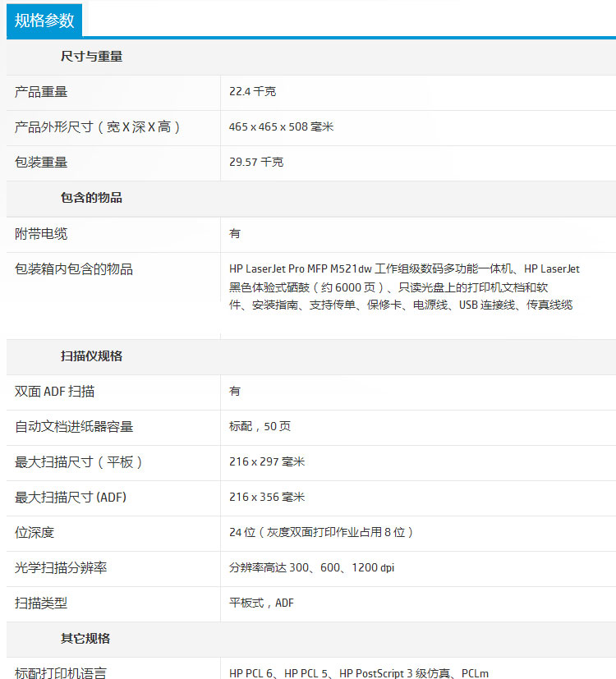Click the 包含的物品 section header
The height and width of the screenshot is (679, 616).
[x=91, y=198]
